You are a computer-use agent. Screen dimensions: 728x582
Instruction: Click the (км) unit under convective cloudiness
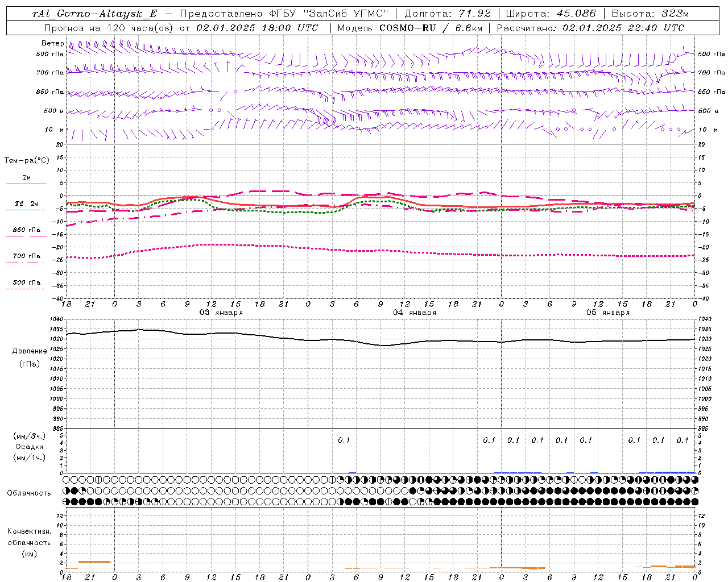pyautogui.click(x=29, y=554)
